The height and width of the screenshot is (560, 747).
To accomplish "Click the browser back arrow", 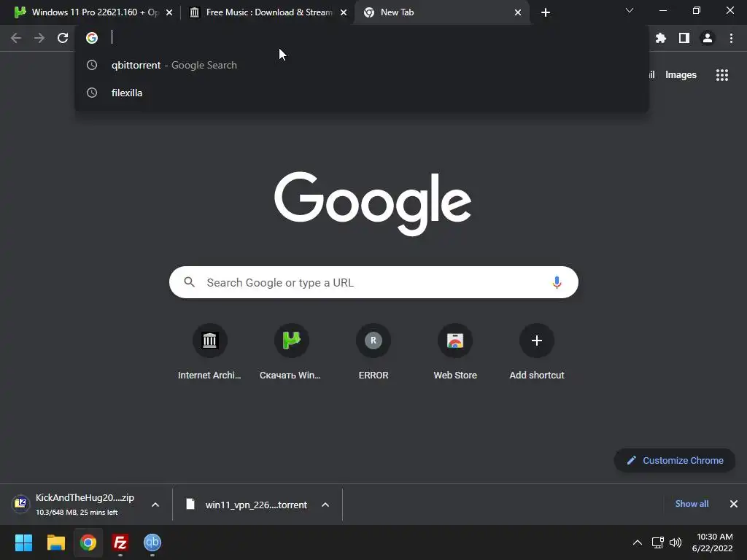I will pos(16,38).
